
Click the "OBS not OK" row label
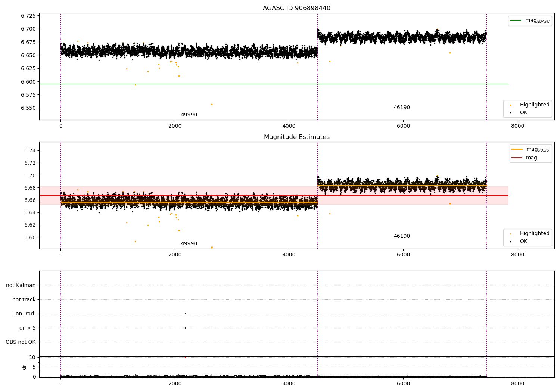(21, 342)
